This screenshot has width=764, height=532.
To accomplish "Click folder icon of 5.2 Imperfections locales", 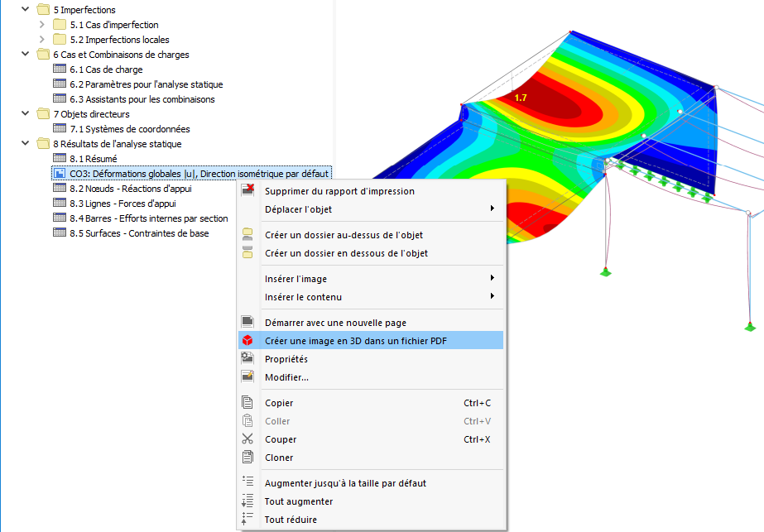I will point(60,39).
